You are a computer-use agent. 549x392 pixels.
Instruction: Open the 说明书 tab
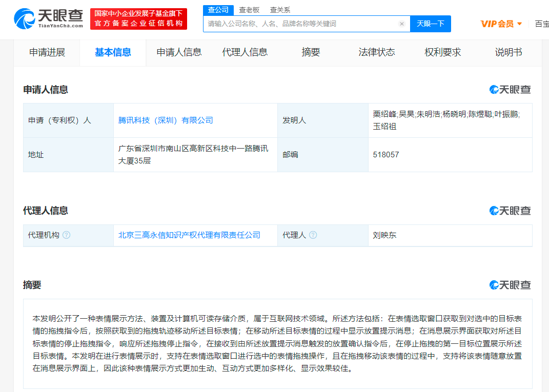[508, 52]
